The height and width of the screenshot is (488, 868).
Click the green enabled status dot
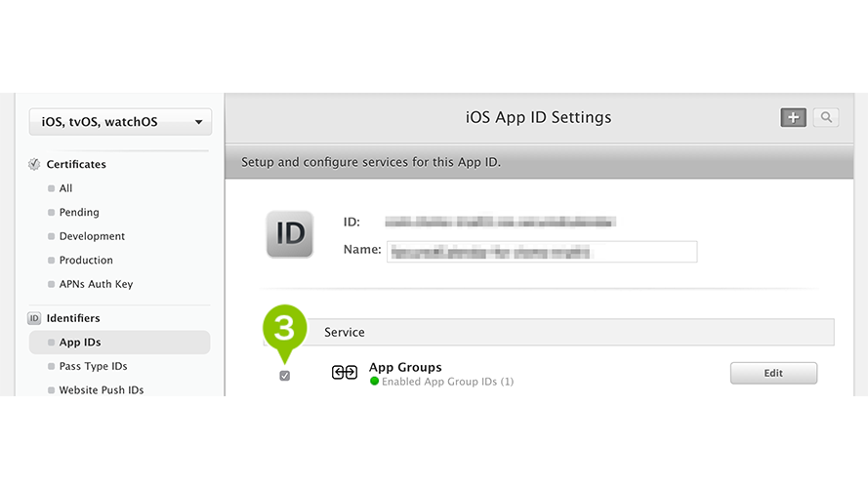(x=374, y=382)
